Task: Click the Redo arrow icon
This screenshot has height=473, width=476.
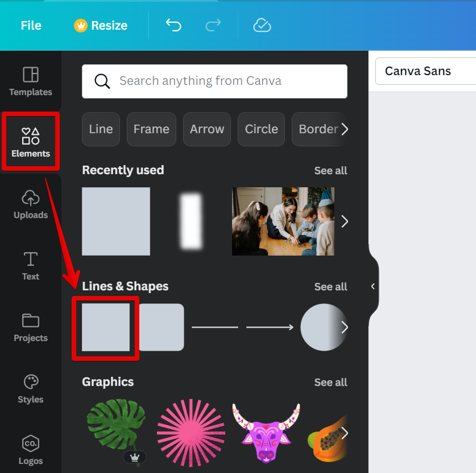Action: click(213, 26)
